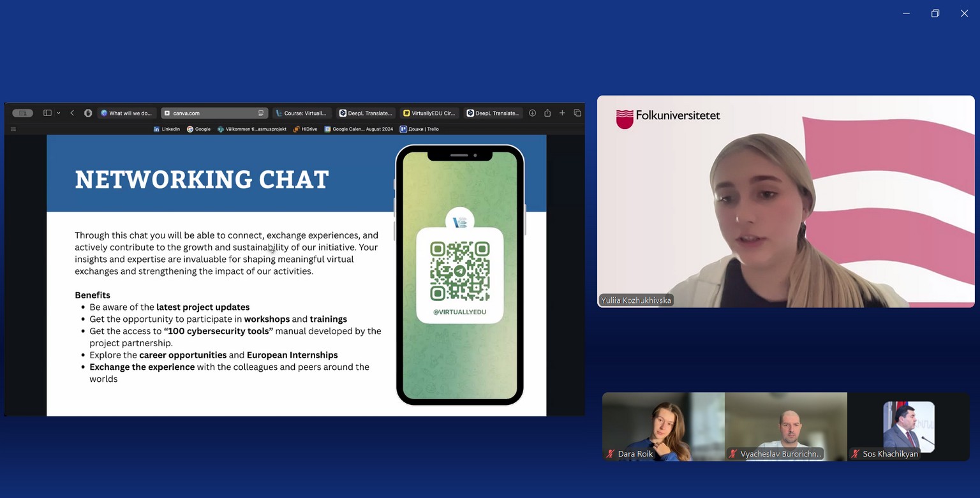Click the QR code on the phone
980x498 pixels.
click(x=459, y=270)
